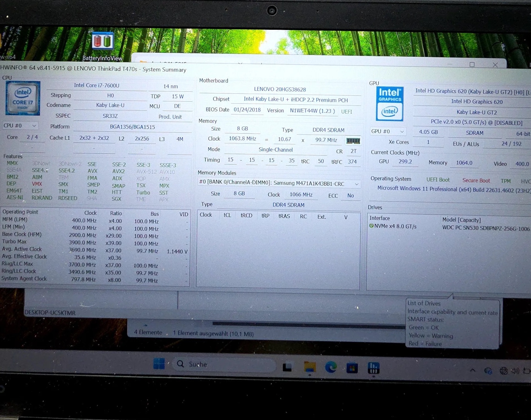
Task: Click the PCIe v2.0 x0 DISABLED field
Action: pos(477,123)
